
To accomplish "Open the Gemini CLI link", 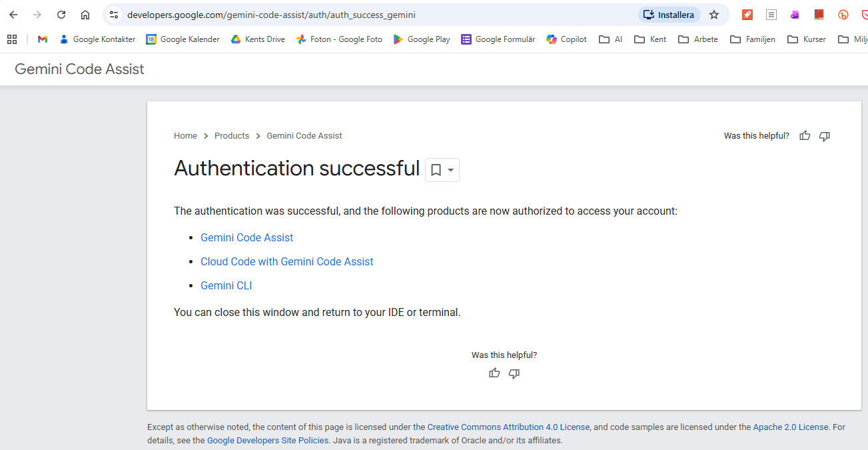I will coord(226,286).
